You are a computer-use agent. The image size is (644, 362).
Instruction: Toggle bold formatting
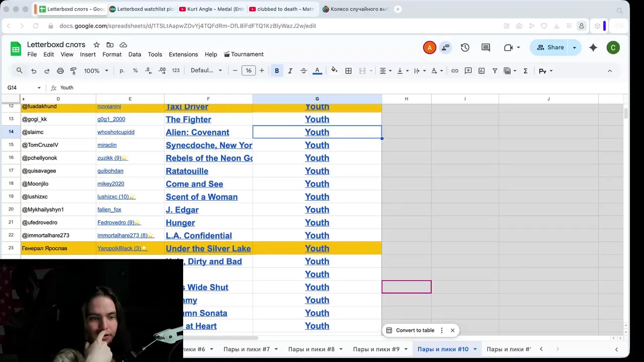pyautogui.click(x=277, y=71)
